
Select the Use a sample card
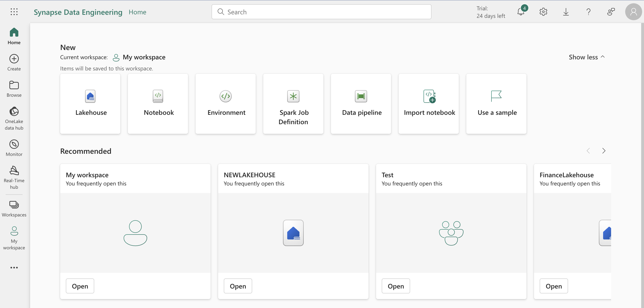[x=496, y=104]
